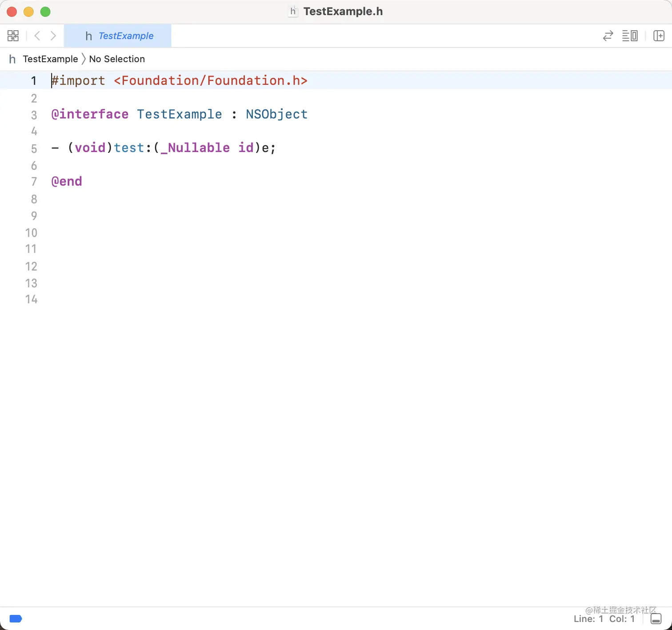Click the test: method name

(x=132, y=148)
